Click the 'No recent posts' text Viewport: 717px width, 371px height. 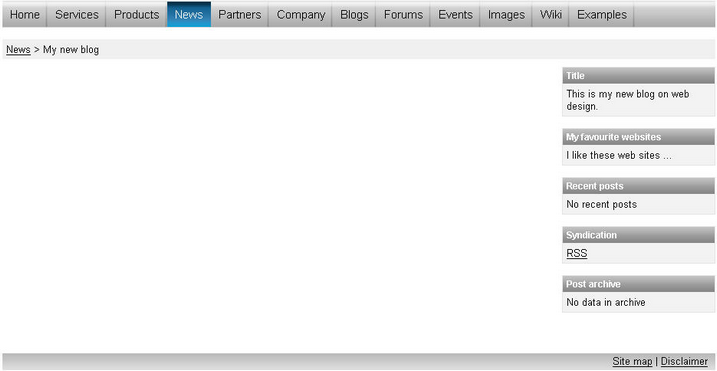click(x=601, y=204)
